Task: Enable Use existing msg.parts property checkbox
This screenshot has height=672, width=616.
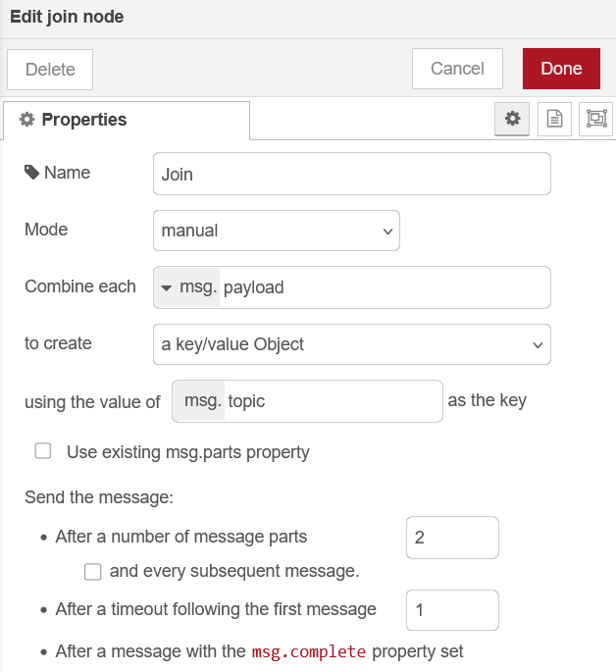Action: pos(43,451)
